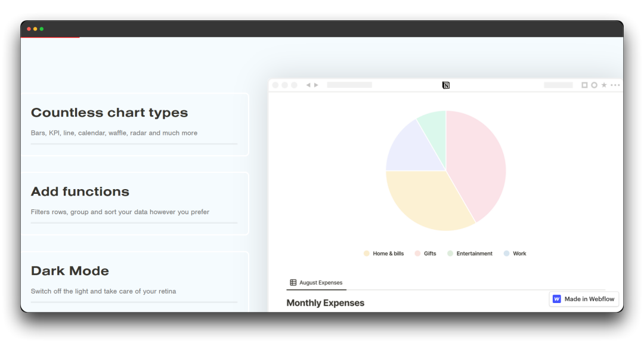Click the 'Bars, KPI, line, calendar' description text
The height and width of the screenshot is (343, 644).
pyautogui.click(x=114, y=133)
